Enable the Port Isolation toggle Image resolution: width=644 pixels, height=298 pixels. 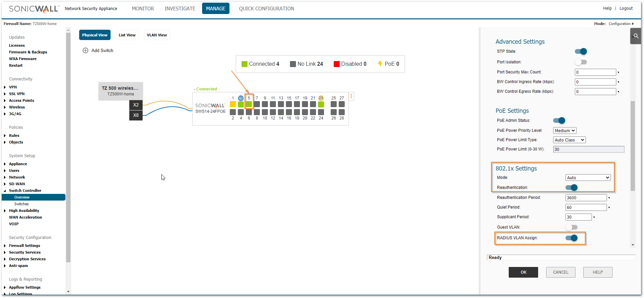click(581, 62)
